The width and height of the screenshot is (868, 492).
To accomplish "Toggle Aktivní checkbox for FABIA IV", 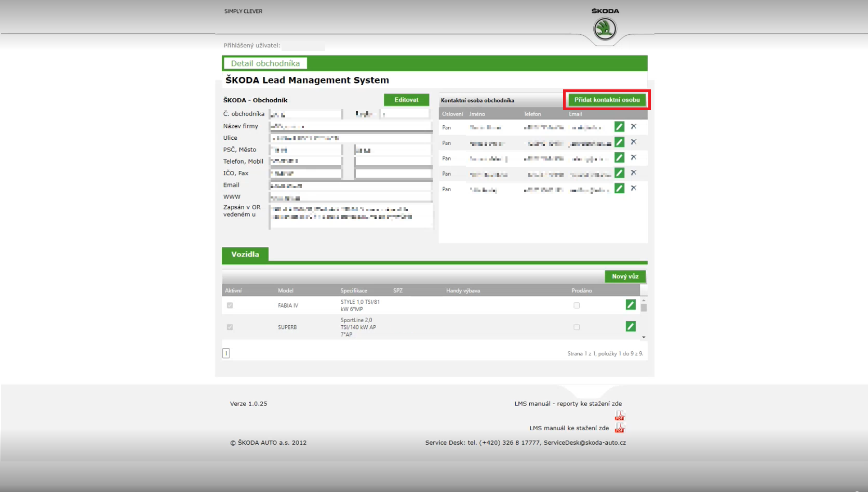I will [x=230, y=305].
